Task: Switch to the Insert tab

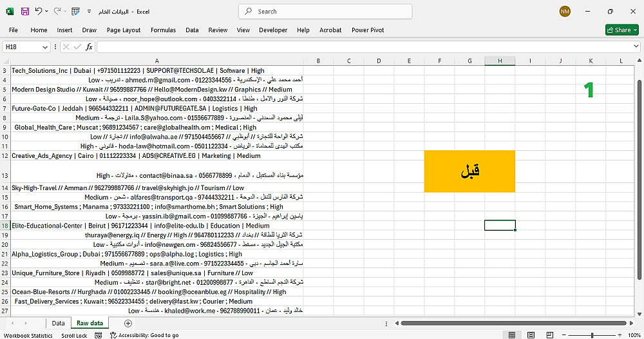Action: (x=64, y=30)
